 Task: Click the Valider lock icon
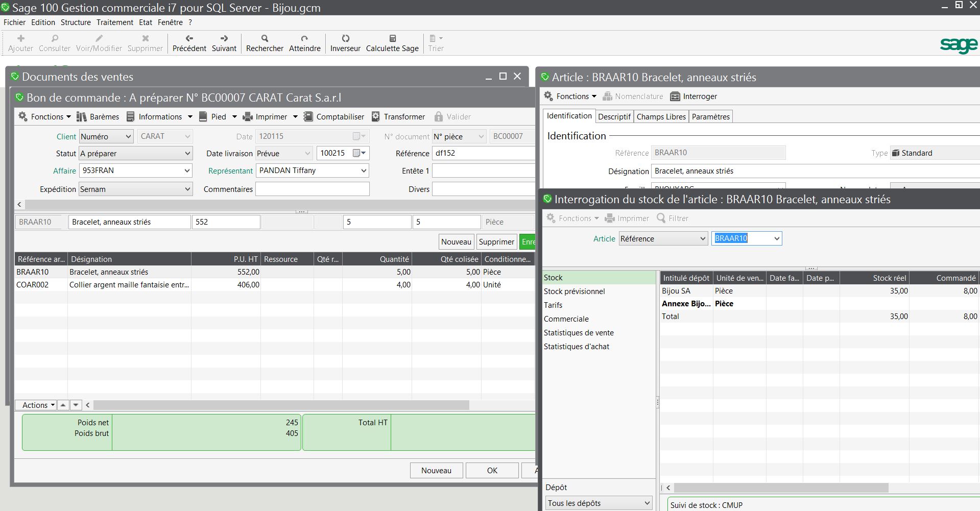(452, 116)
